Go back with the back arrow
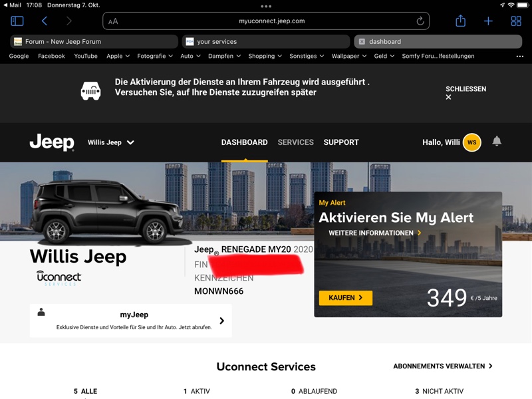This screenshot has width=532, height=399. 45,21
